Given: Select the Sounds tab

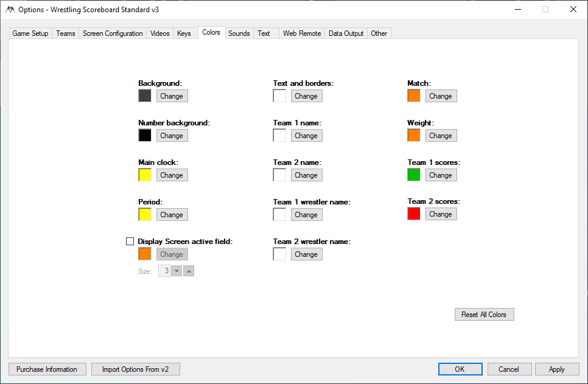Looking at the screenshot, I should coord(239,33).
